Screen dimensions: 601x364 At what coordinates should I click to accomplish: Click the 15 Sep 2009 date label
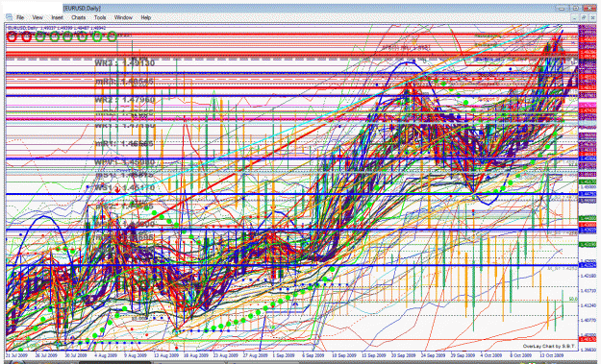coord(374,355)
